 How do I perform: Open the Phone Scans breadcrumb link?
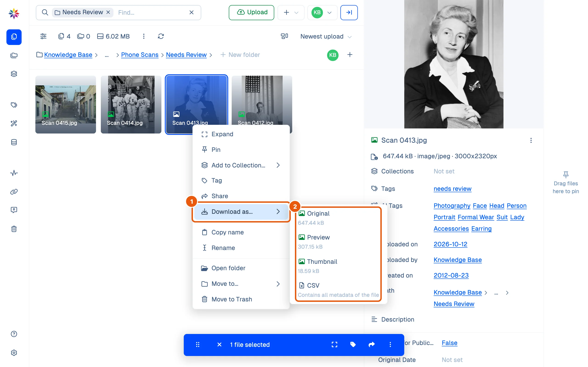click(140, 55)
